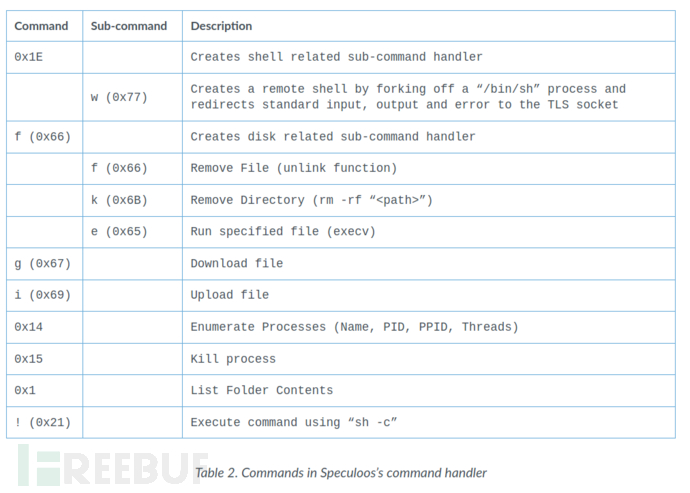This screenshot has width=690, height=493.
Task: Select the i (0x69) command cell
Action: pos(43,295)
